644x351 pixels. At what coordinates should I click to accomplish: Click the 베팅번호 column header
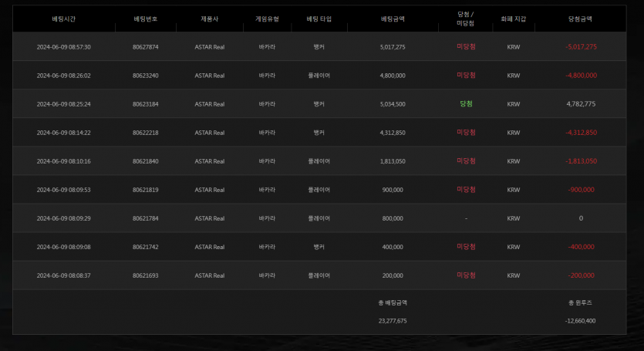(146, 19)
